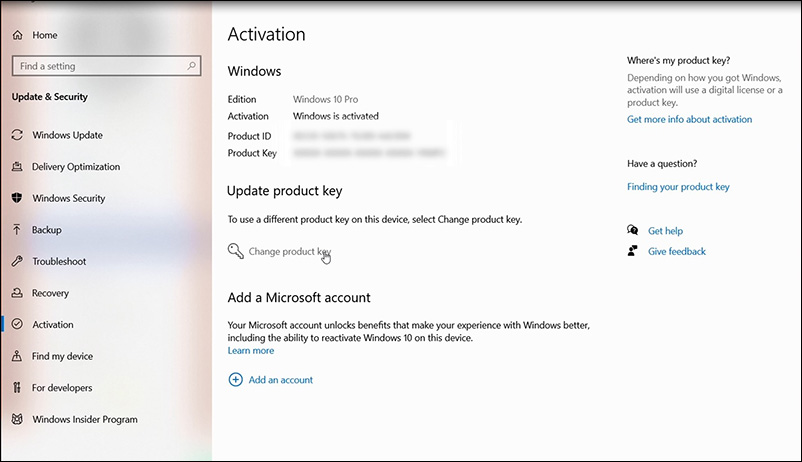Viewport: 802px width, 462px height.
Task: Open Get more info about activation
Action: point(689,119)
